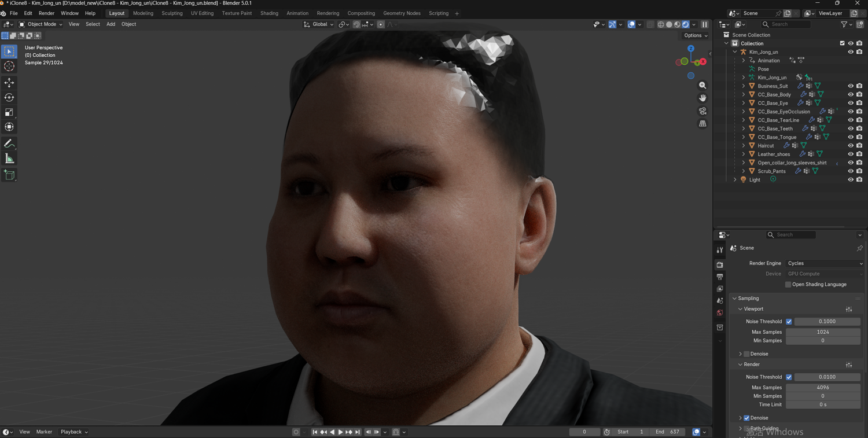This screenshot has width=868, height=438.
Task: Switch to the Sculpting workspace tab
Action: tap(172, 13)
